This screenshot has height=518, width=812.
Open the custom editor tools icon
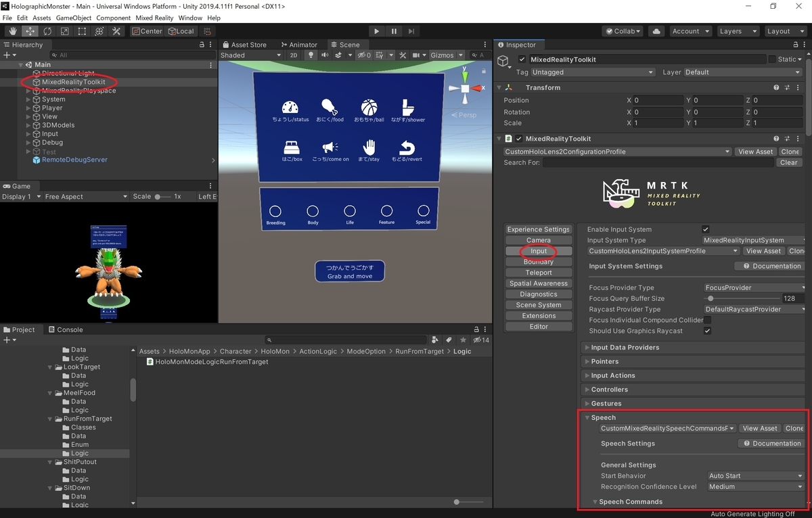116,31
